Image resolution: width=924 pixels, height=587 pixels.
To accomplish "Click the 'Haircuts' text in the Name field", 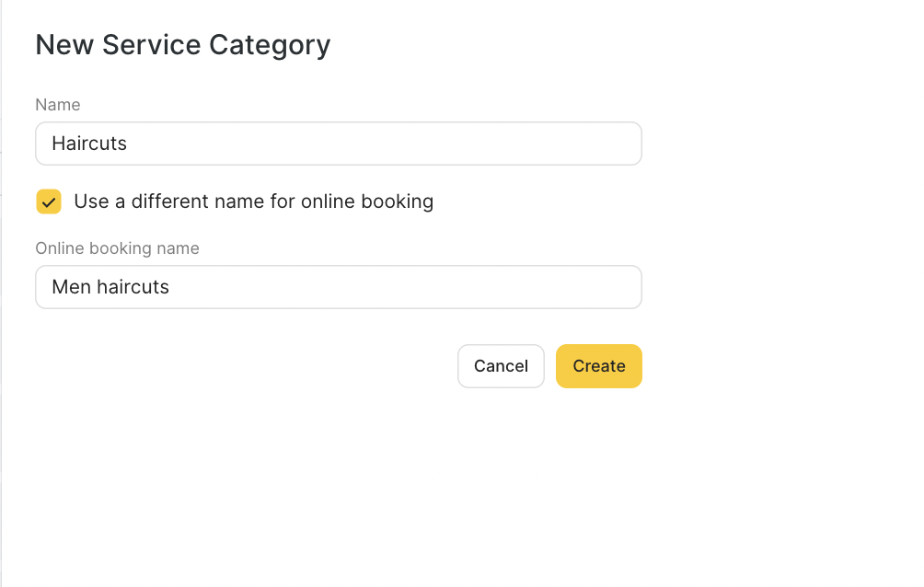I will click(89, 144).
